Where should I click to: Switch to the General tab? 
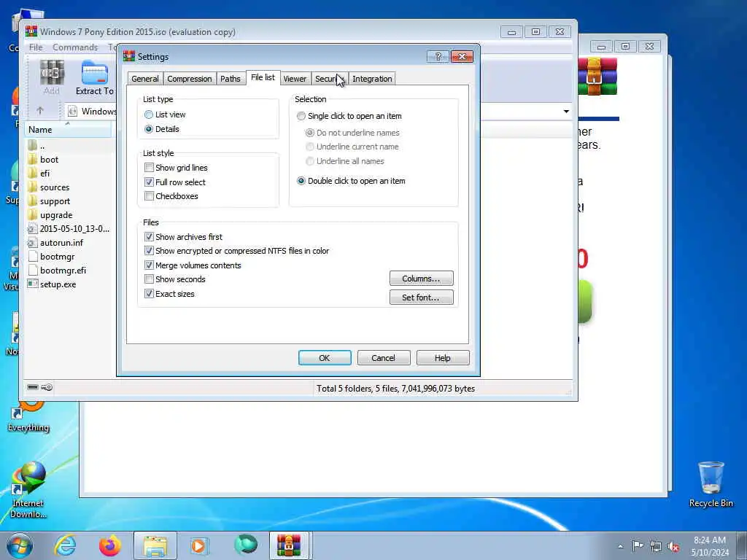[145, 79]
